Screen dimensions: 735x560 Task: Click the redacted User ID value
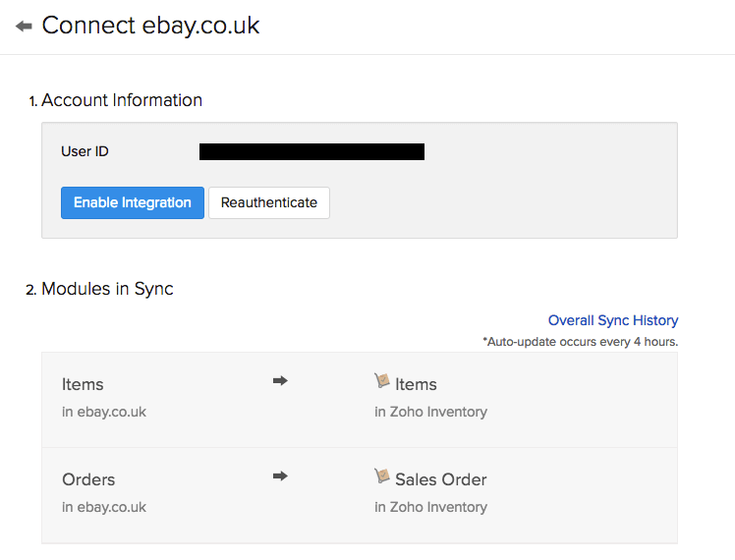pos(311,151)
